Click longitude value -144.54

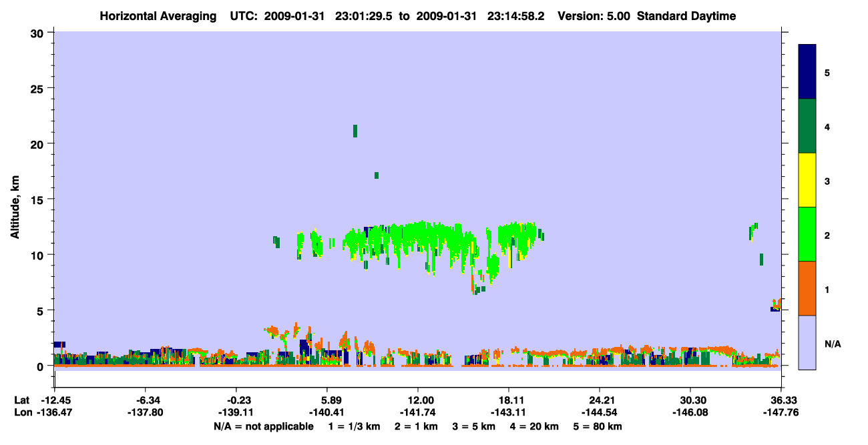point(600,412)
